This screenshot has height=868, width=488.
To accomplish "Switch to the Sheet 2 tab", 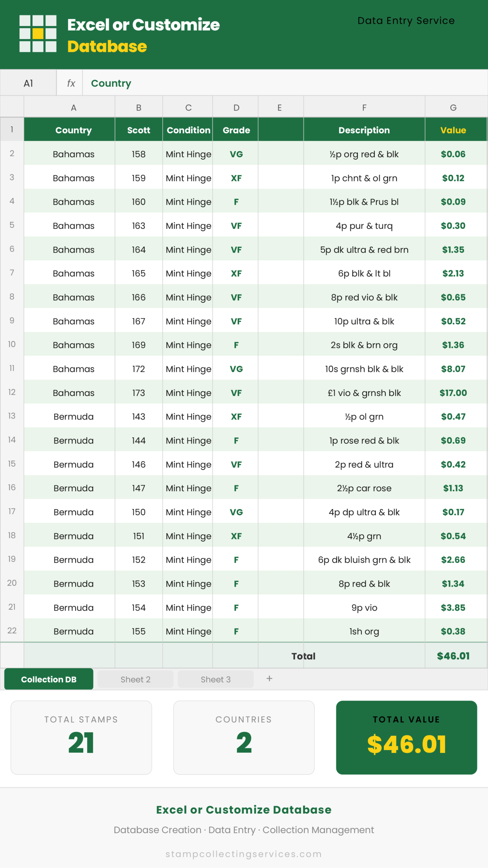I will pos(136,679).
